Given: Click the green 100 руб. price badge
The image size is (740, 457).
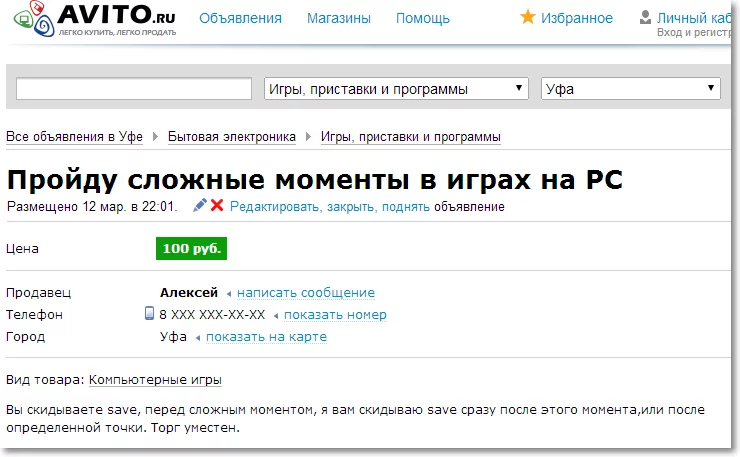Looking at the screenshot, I should point(192,248).
